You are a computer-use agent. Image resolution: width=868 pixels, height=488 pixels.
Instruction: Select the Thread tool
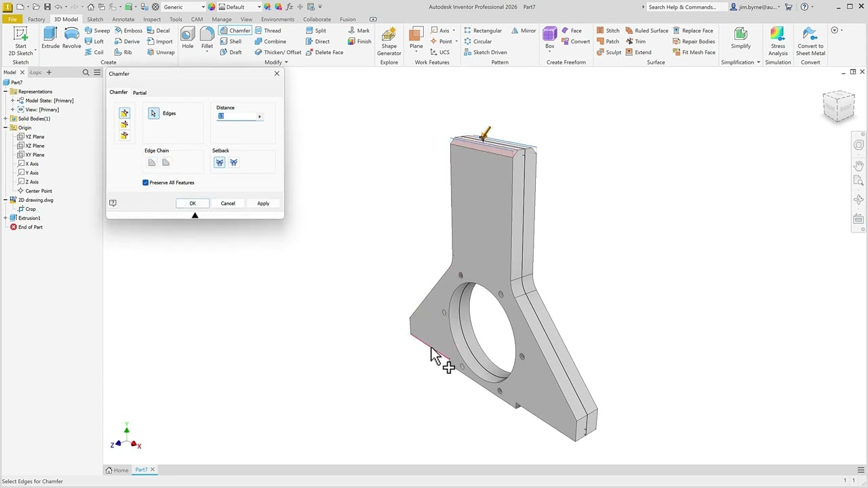pos(267,30)
